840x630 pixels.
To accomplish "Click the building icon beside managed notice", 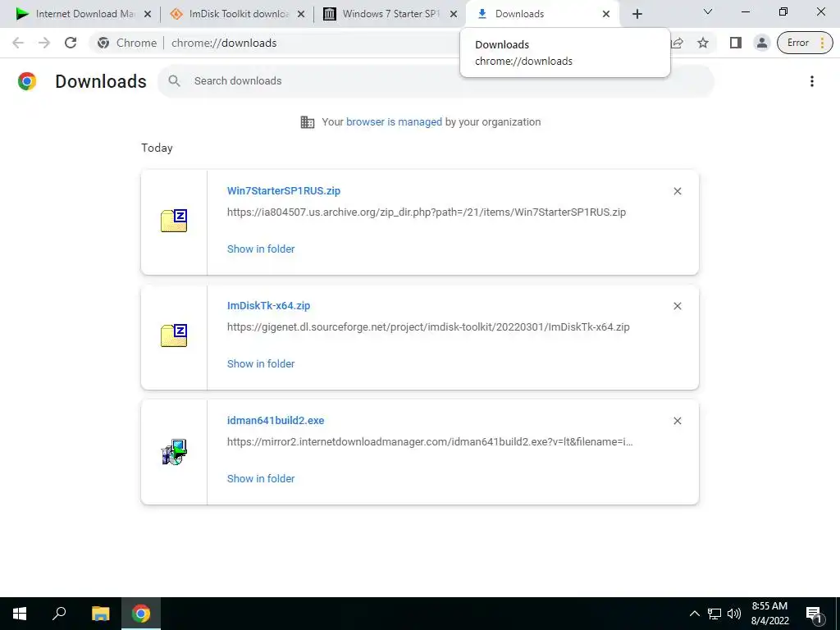I will [308, 122].
